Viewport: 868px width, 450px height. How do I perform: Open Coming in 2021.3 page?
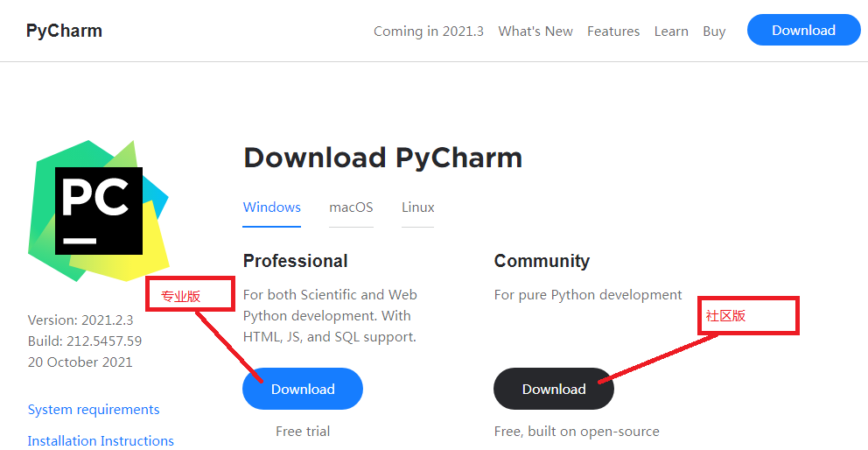click(x=428, y=31)
